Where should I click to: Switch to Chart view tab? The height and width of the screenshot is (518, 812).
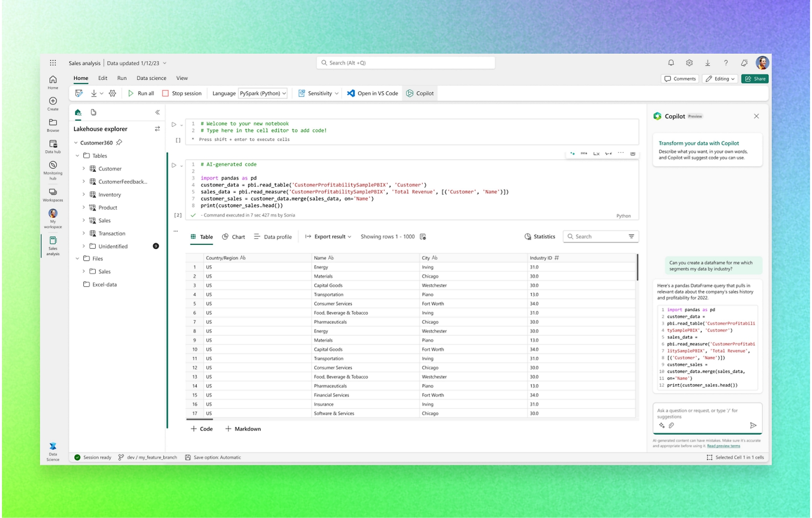point(234,237)
